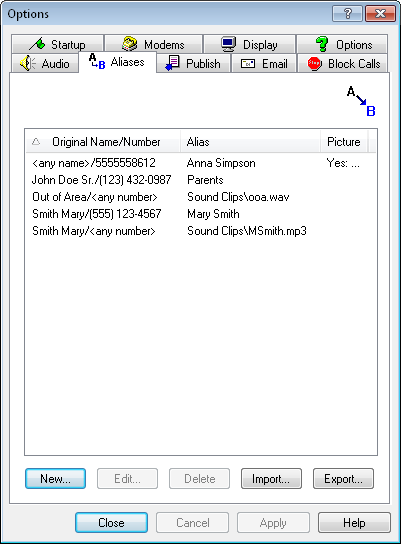Click the telephone icon on the Modems tab
This screenshot has height=544, width=401.
tap(130, 44)
